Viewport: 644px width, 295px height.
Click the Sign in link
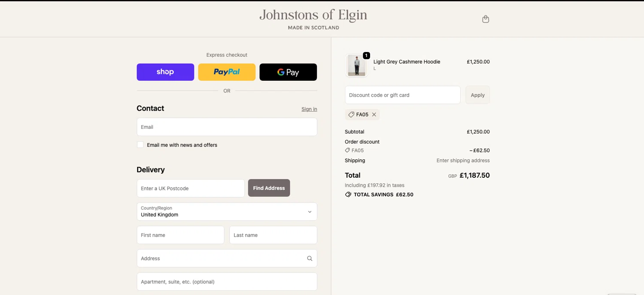[309, 109]
